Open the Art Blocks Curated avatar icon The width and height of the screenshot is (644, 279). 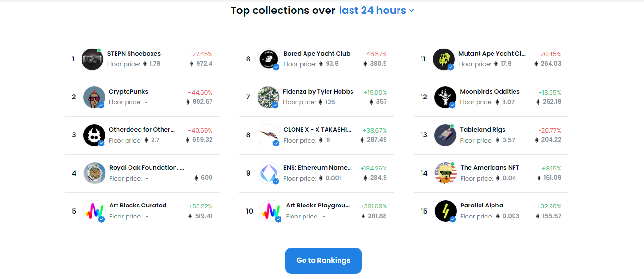[x=94, y=211]
